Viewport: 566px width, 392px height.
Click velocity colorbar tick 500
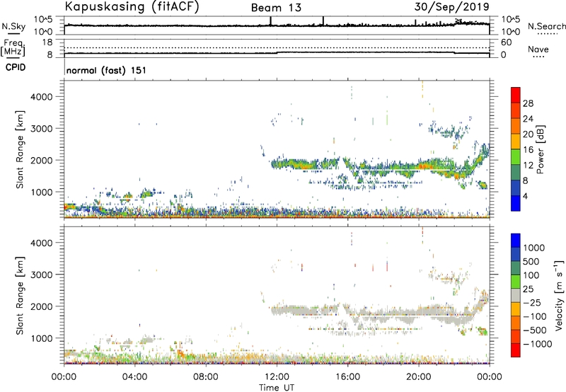531,261
